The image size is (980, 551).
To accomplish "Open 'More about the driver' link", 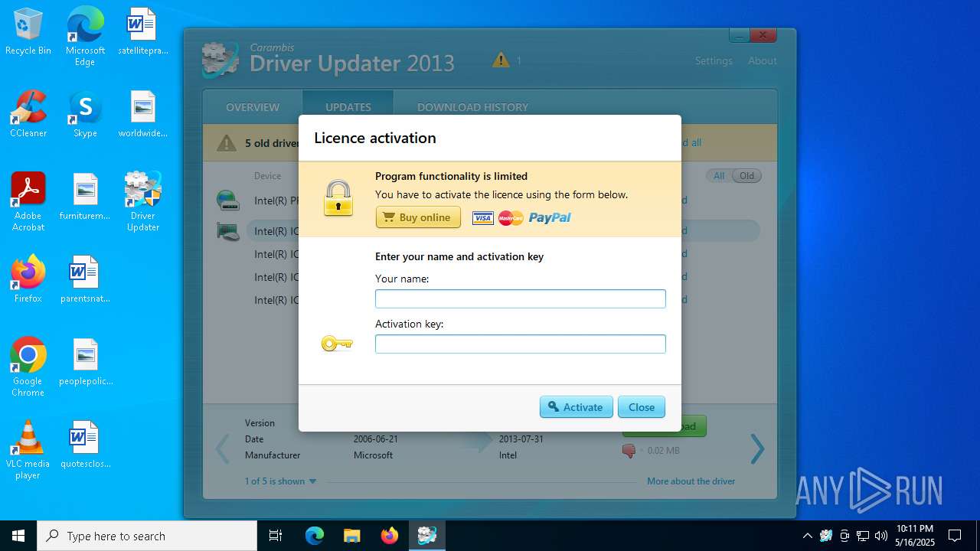I will (691, 481).
